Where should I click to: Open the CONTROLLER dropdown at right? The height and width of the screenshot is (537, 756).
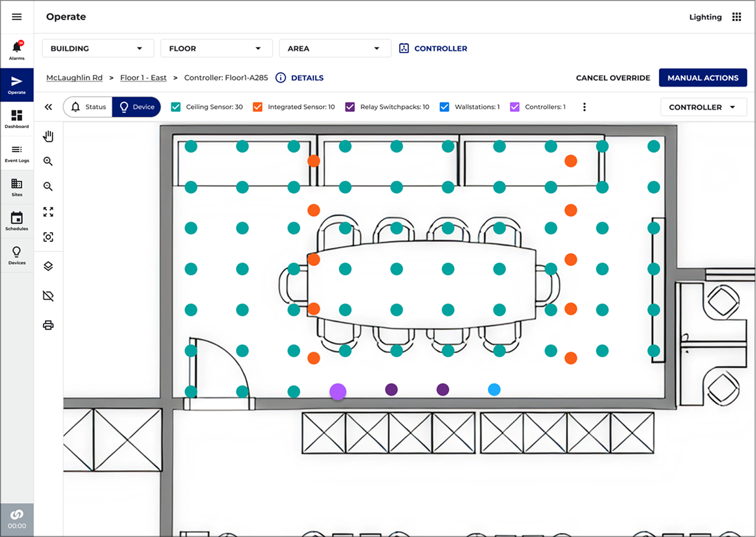pyautogui.click(x=703, y=107)
